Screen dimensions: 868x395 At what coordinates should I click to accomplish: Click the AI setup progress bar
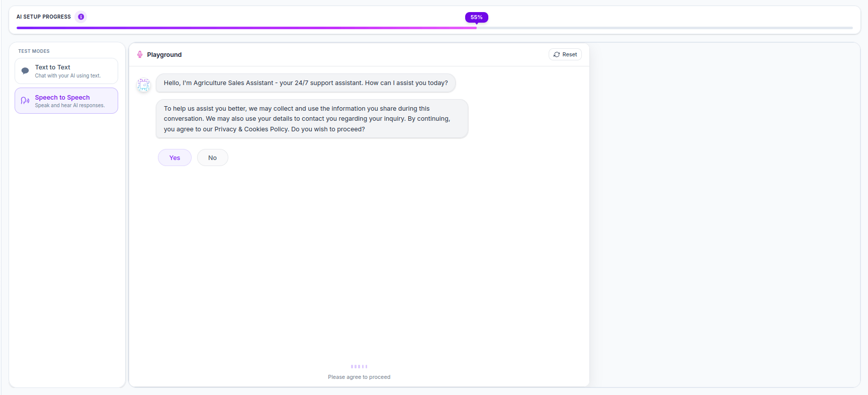(435, 28)
